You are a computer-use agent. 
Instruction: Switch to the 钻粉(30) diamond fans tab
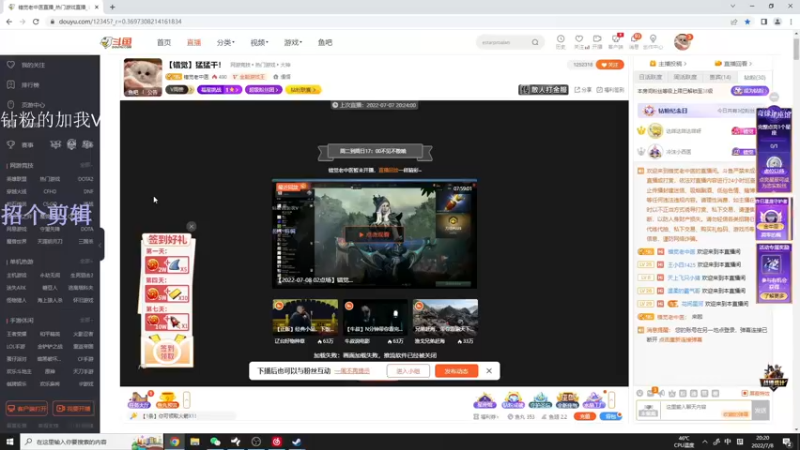[x=754, y=78]
